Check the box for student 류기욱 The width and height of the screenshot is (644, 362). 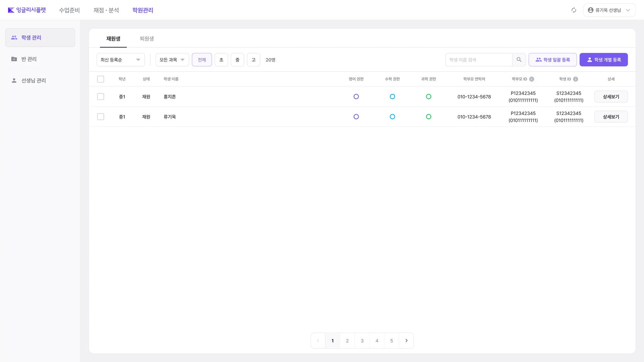point(101,117)
